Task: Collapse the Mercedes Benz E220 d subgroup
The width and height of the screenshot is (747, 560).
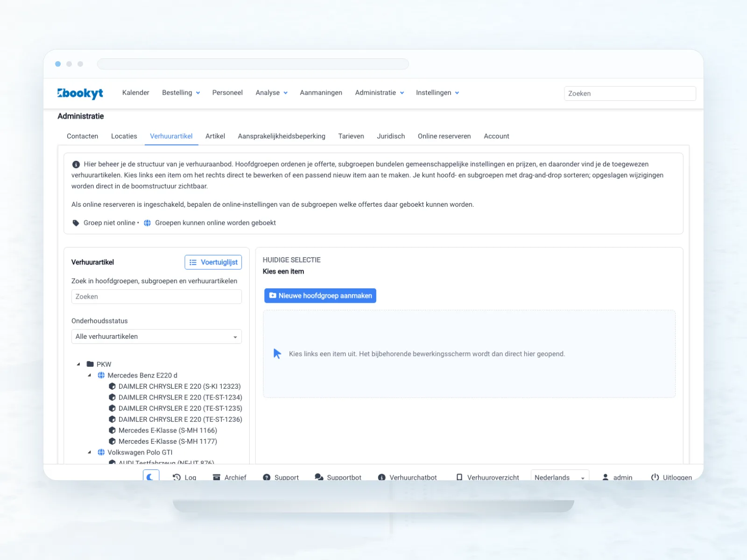Action: [90, 375]
